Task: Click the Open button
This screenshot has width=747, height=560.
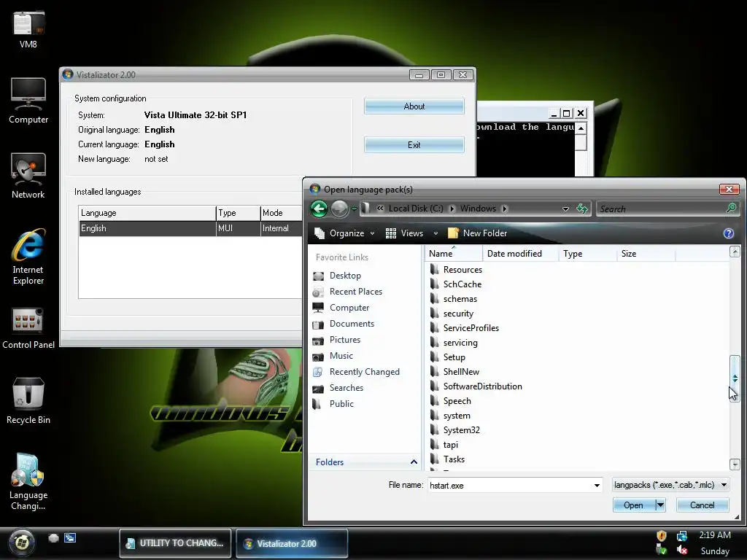Action: pyautogui.click(x=634, y=505)
